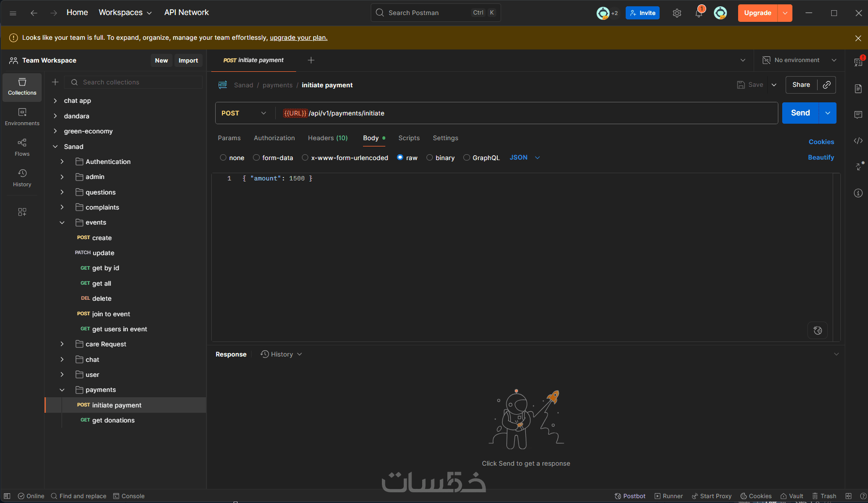The height and width of the screenshot is (503, 868).
Task: Go back with the left arrow
Action: 34,13
